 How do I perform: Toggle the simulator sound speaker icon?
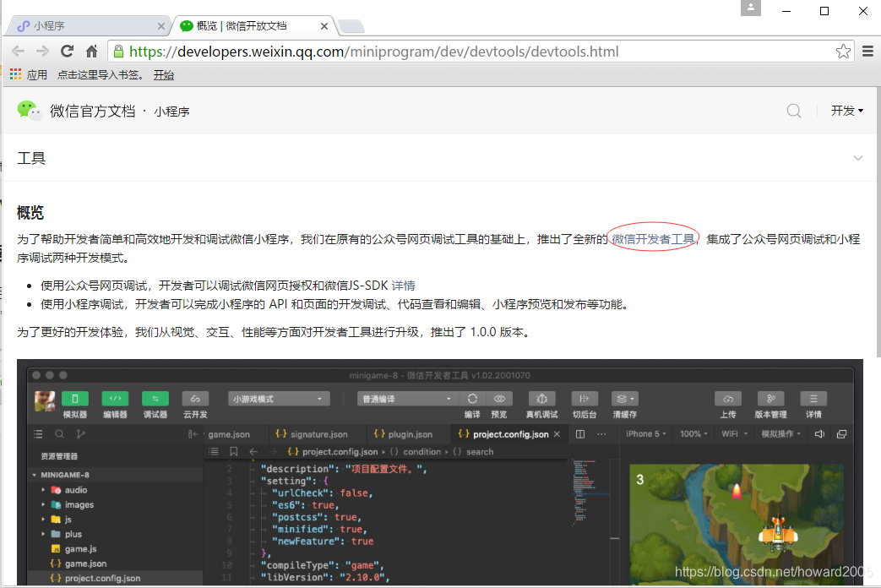pyautogui.click(x=819, y=434)
